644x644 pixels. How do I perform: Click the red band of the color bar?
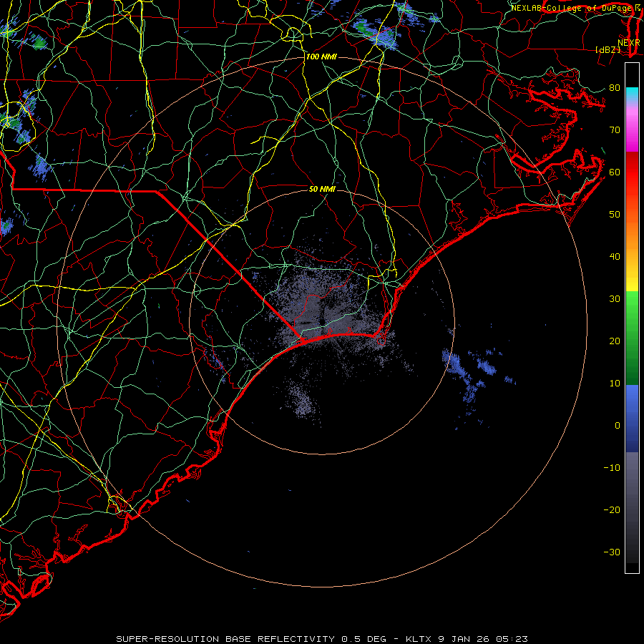click(632, 172)
